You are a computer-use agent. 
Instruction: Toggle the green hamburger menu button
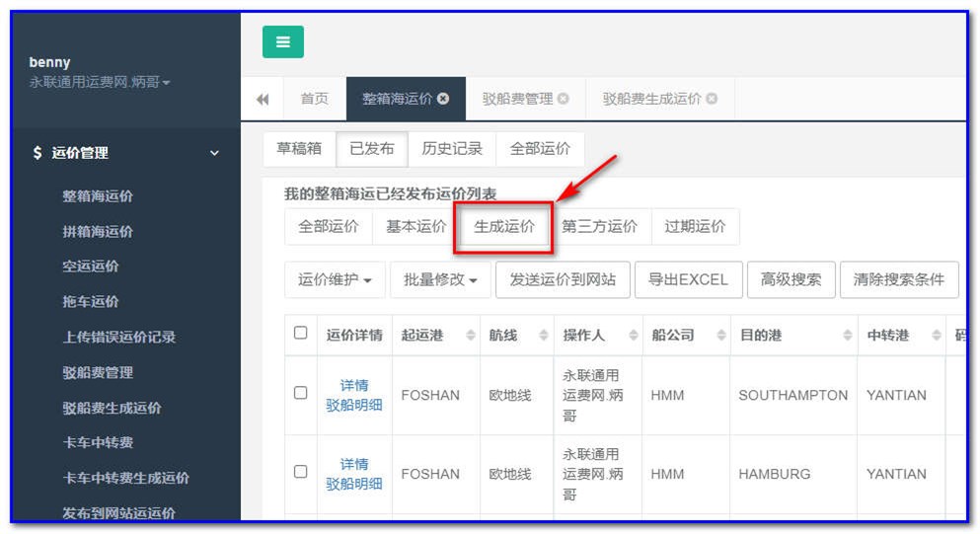point(283,41)
